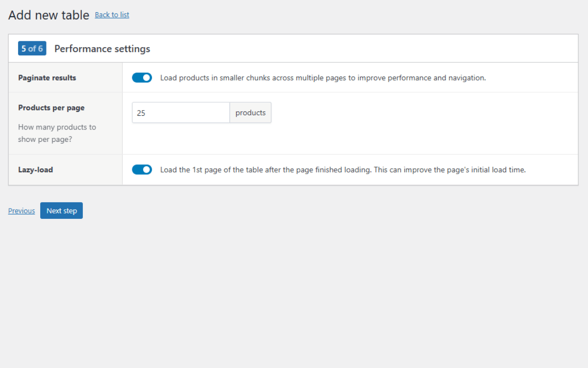The height and width of the screenshot is (368, 588).
Task: Disable the Lazy-load option
Action: [x=142, y=169]
